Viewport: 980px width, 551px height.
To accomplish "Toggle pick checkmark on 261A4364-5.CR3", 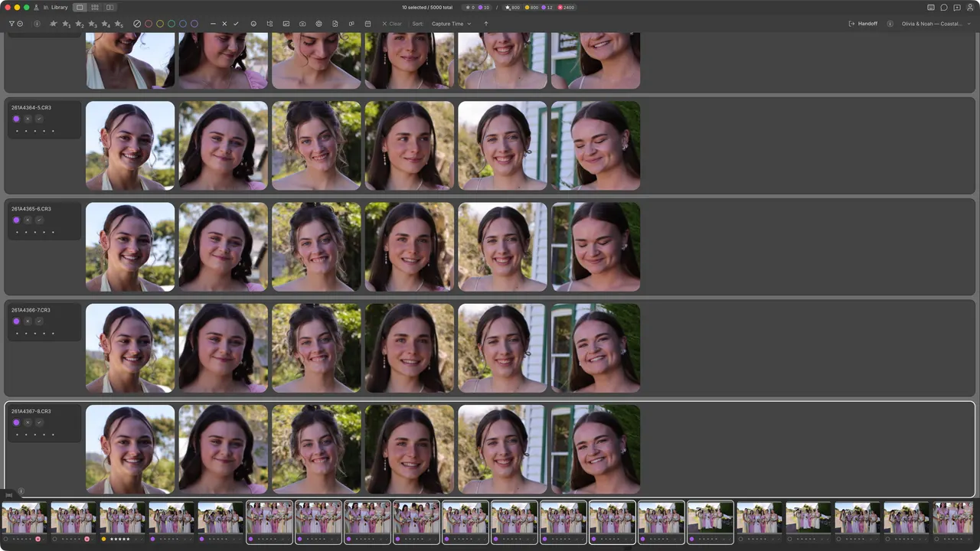I will tap(39, 119).
